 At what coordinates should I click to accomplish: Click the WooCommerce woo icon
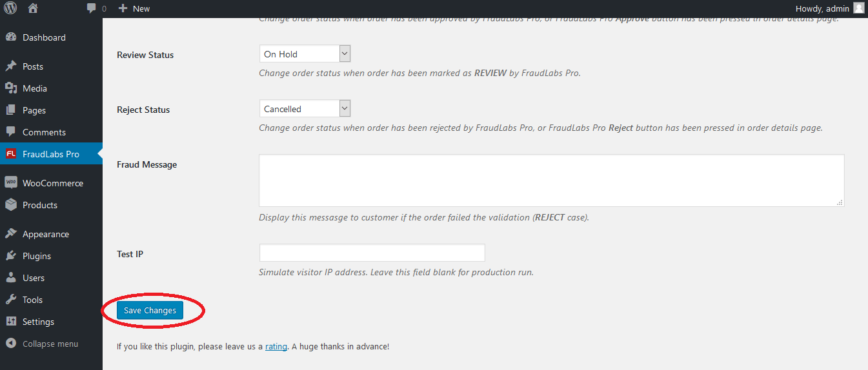tap(10, 182)
